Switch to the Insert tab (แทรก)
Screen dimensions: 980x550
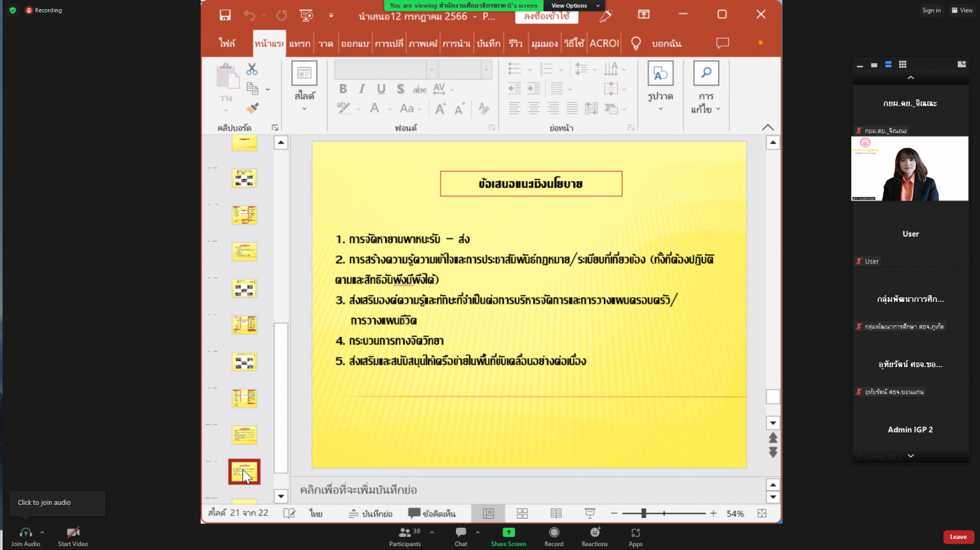(x=300, y=43)
